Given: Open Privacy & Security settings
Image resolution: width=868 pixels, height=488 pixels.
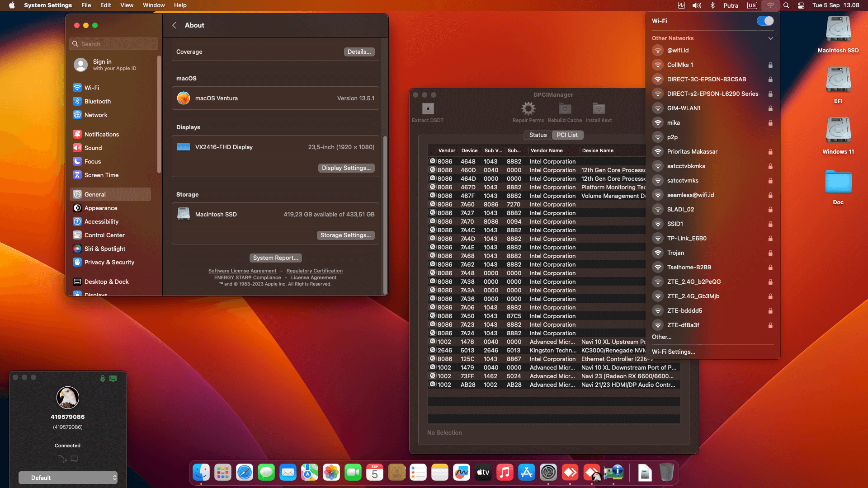Looking at the screenshot, I should (109, 262).
